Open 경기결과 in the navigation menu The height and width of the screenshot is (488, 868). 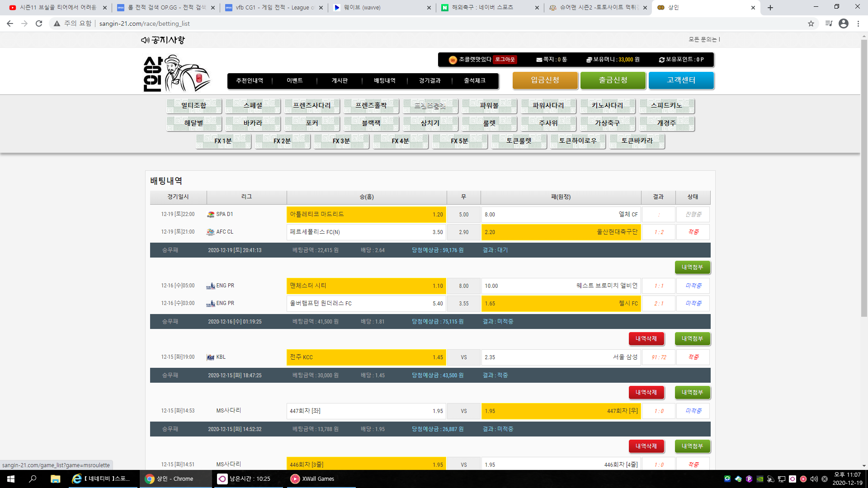(429, 80)
